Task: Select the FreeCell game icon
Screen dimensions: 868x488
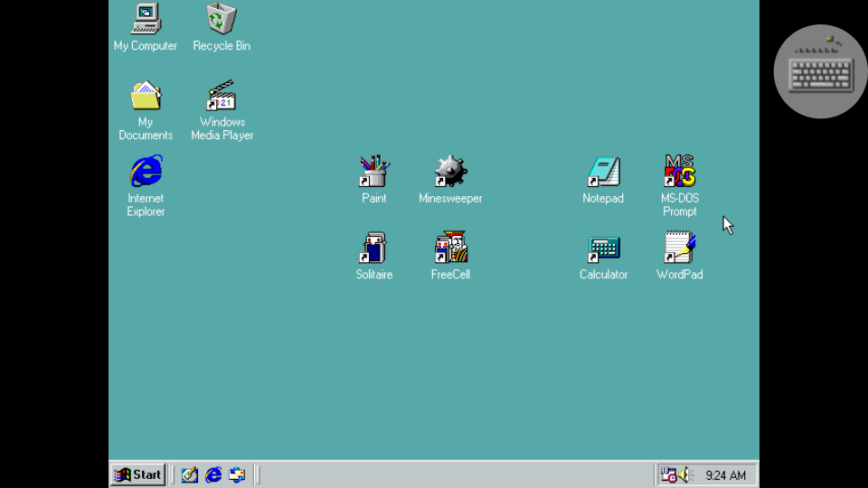Action: pos(450,248)
